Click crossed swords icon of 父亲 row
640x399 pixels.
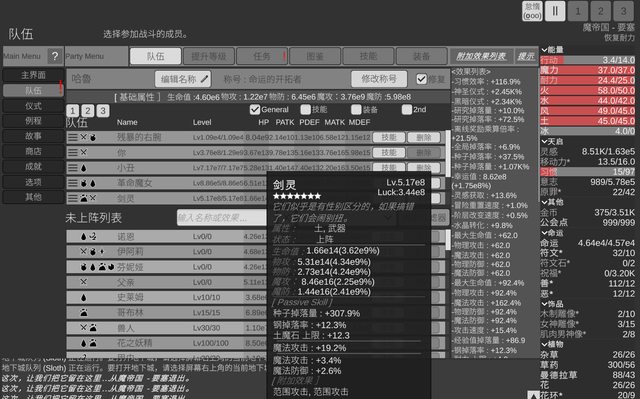pos(84,282)
